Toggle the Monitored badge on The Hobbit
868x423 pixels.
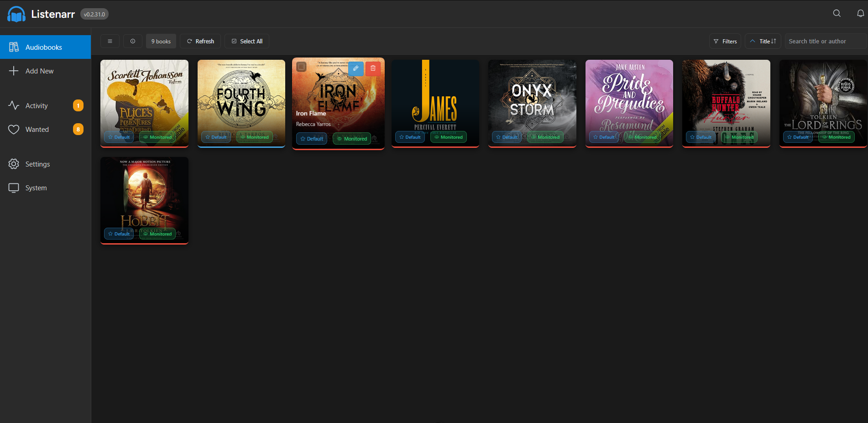[157, 234]
